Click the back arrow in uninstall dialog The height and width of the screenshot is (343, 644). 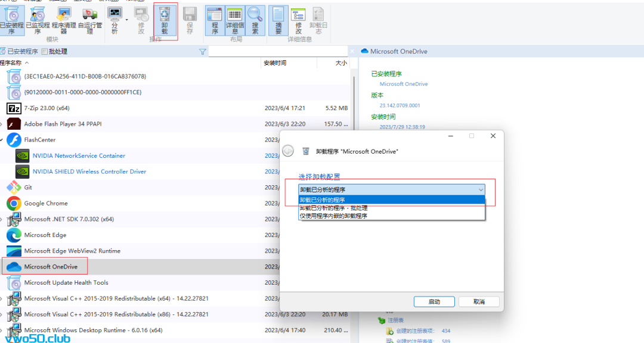click(289, 151)
